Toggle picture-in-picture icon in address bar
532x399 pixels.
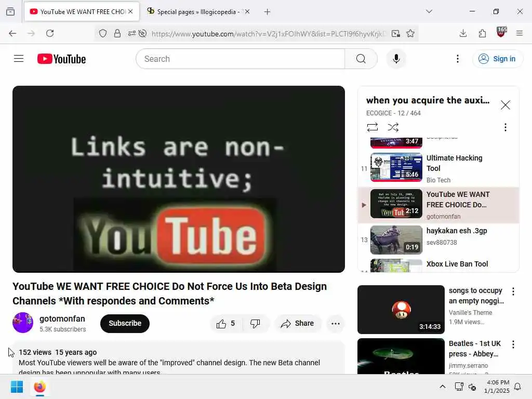[x=395, y=33]
